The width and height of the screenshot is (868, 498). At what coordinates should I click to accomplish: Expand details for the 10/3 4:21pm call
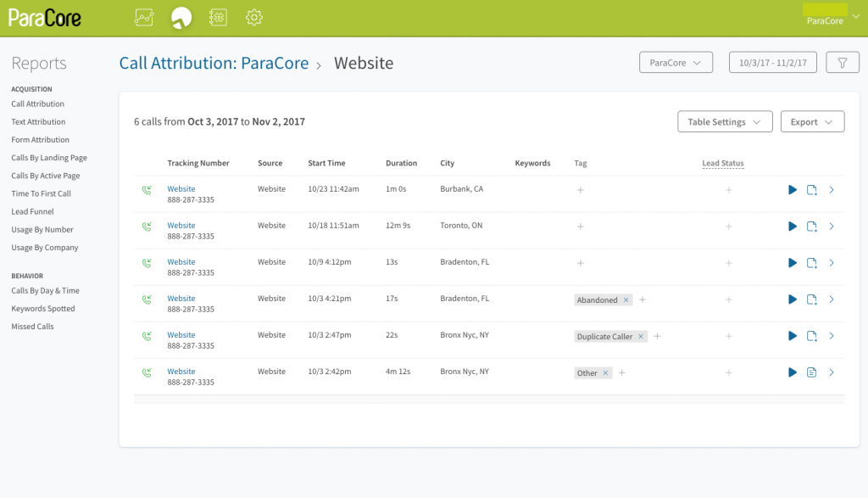832,299
